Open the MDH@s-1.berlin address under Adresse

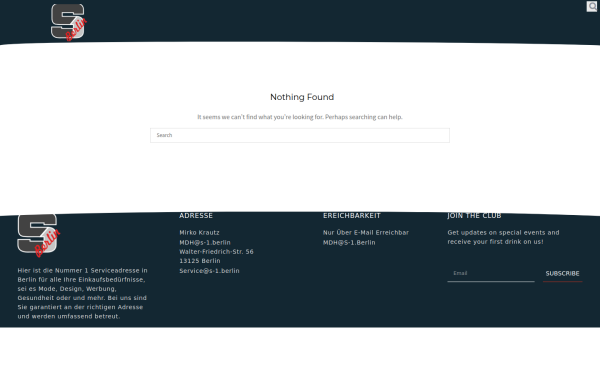pyautogui.click(x=205, y=243)
